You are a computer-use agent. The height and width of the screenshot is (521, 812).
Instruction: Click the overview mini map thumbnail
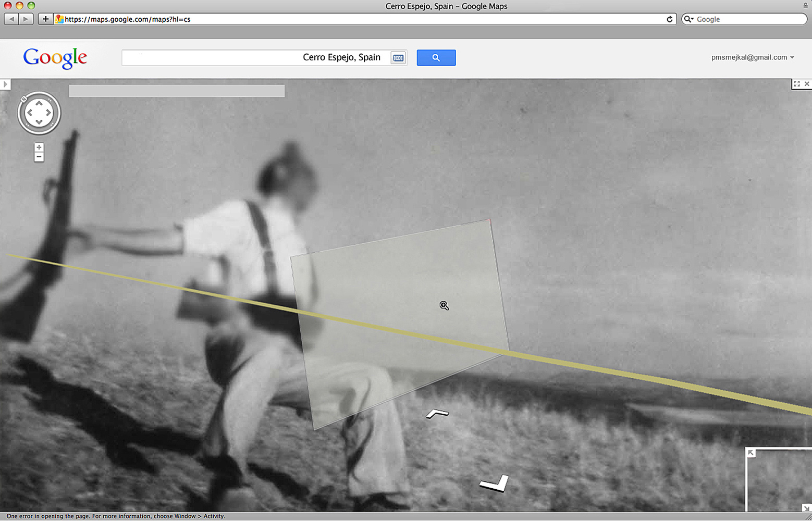point(779,480)
